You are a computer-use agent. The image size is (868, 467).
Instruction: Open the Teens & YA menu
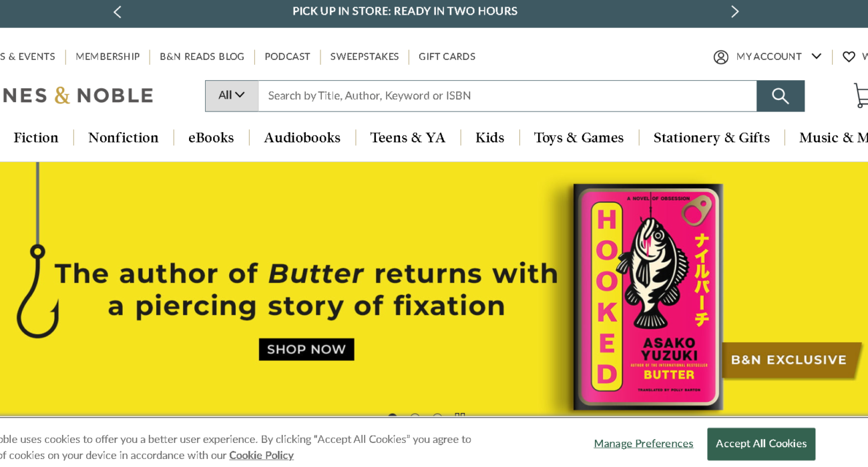click(407, 137)
